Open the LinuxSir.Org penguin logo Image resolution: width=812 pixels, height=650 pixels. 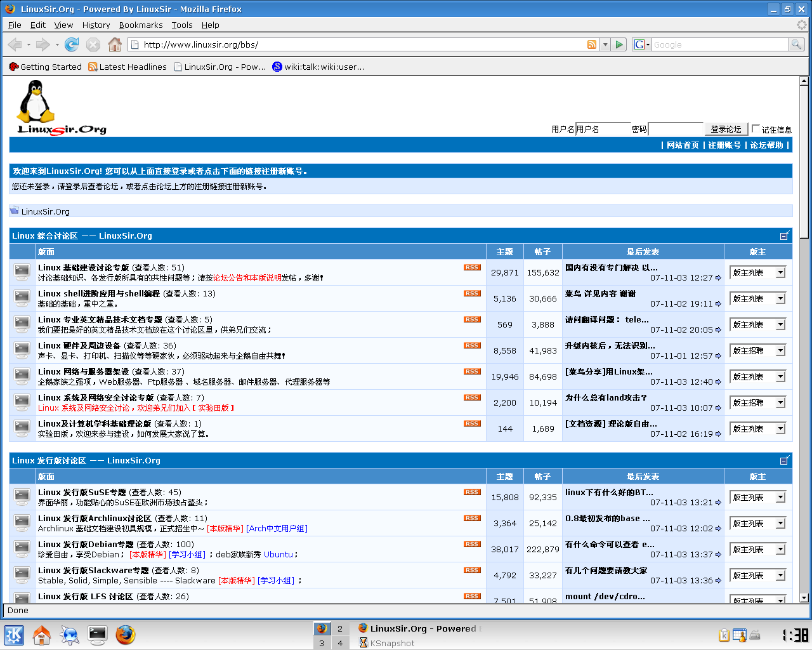pos(62,108)
